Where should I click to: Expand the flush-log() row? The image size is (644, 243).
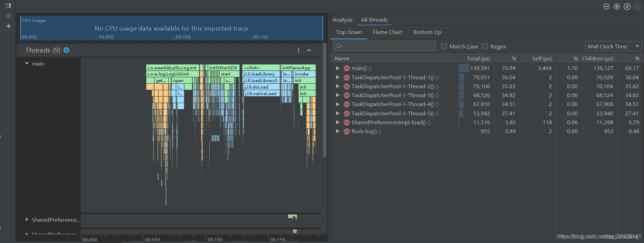coord(337,131)
